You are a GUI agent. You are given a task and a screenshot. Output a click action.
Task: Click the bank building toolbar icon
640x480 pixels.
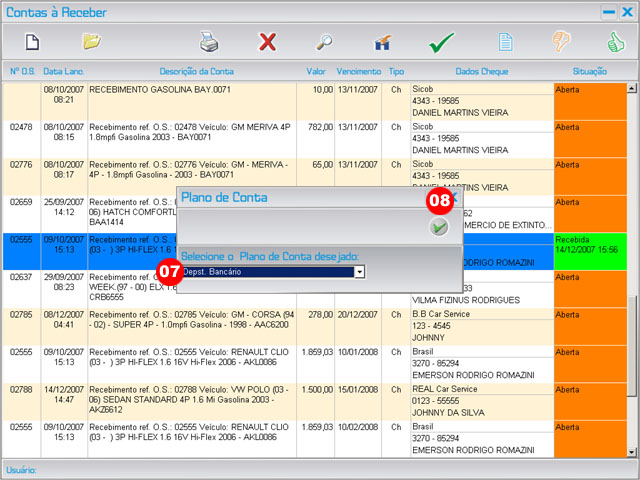[382, 43]
